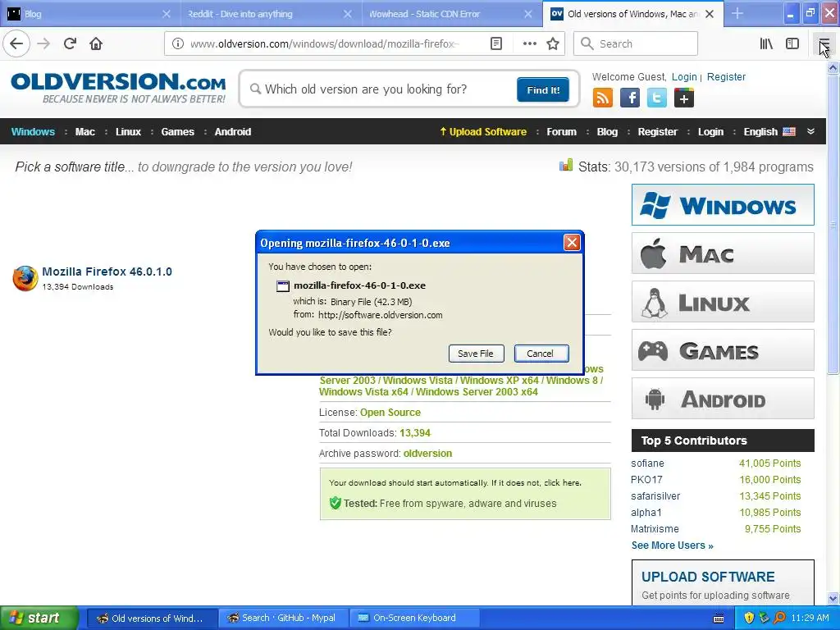Open the Linux category banner
Screen dimensions: 840x630
point(723,302)
